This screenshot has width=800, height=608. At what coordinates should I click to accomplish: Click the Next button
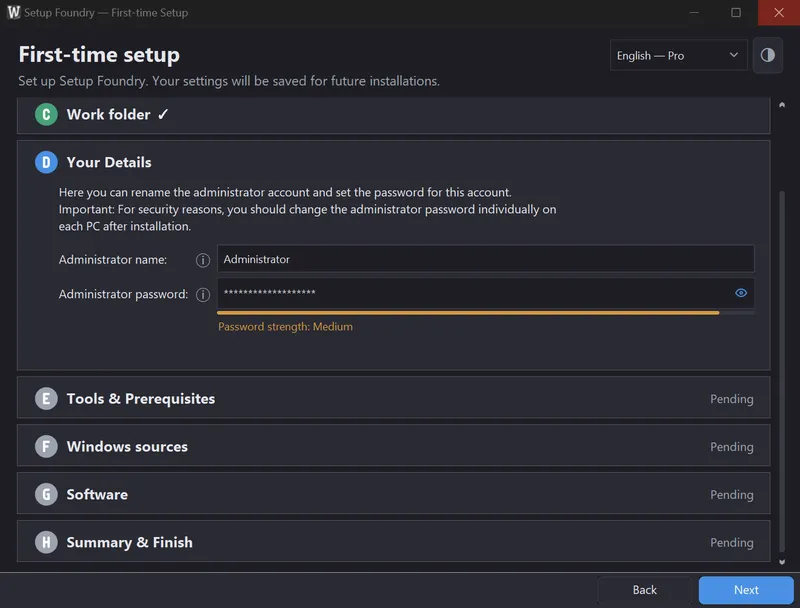pyautogui.click(x=746, y=590)
